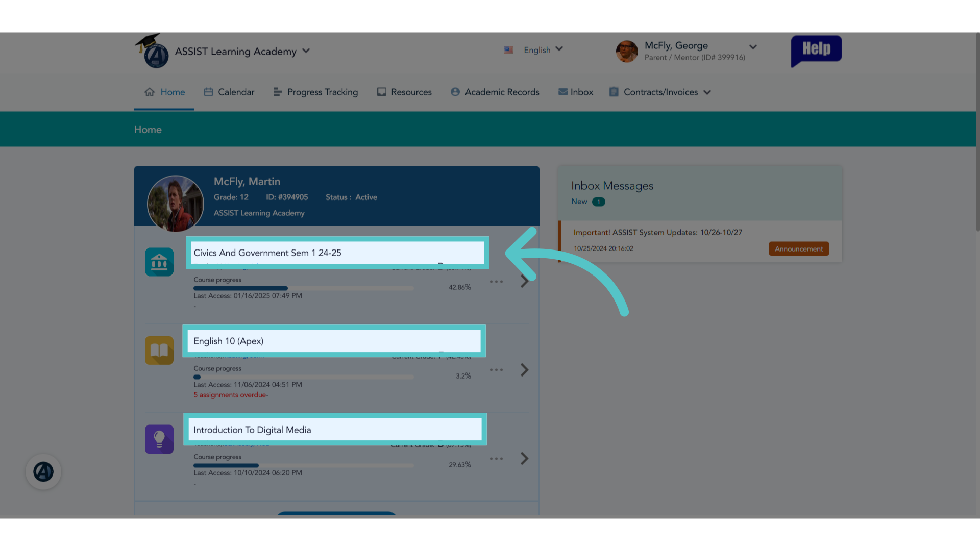Open the English language selector
This screenshot has height=551, width=980.
point(543,49)
